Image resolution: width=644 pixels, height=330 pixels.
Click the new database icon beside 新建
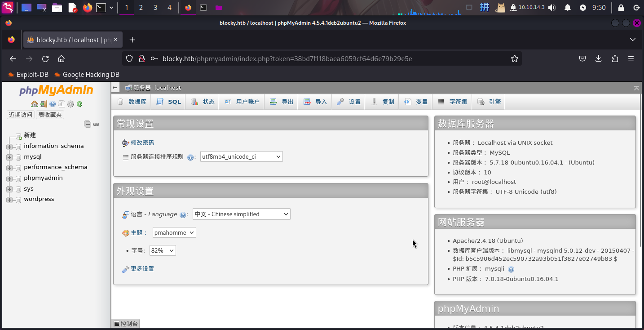18,136
